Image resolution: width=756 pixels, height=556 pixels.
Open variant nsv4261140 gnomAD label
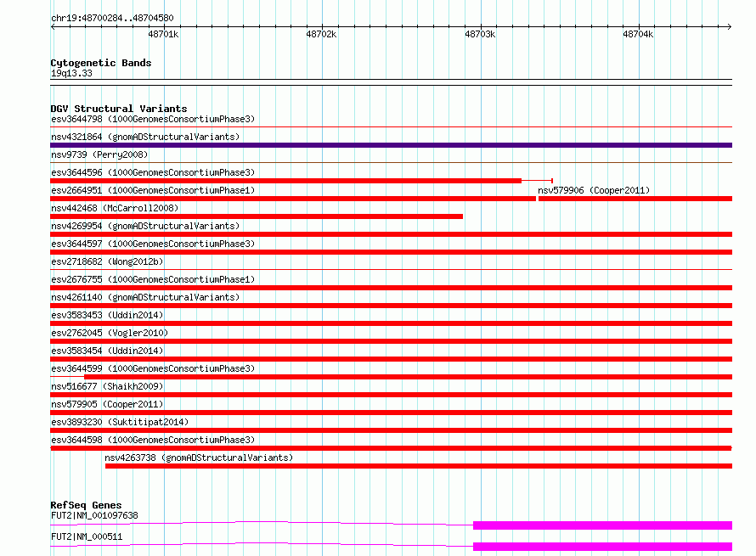[145, 297]
